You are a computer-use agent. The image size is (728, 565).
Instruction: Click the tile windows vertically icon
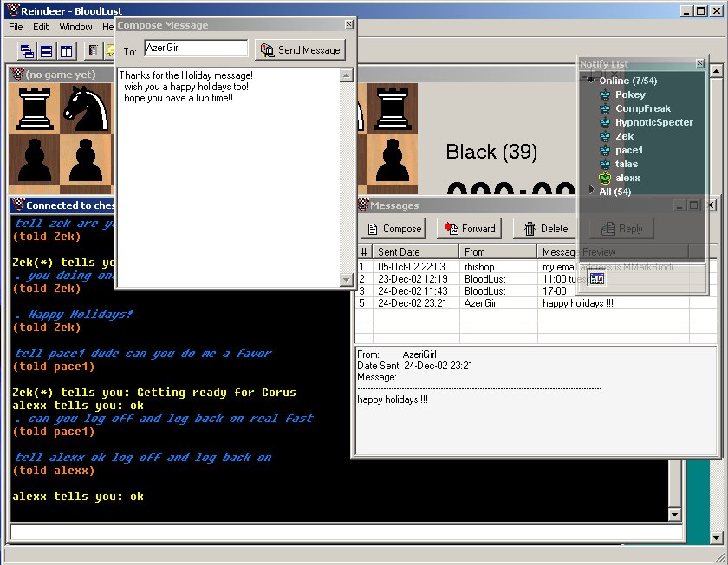pyautogui.click(x=66, y=50)
